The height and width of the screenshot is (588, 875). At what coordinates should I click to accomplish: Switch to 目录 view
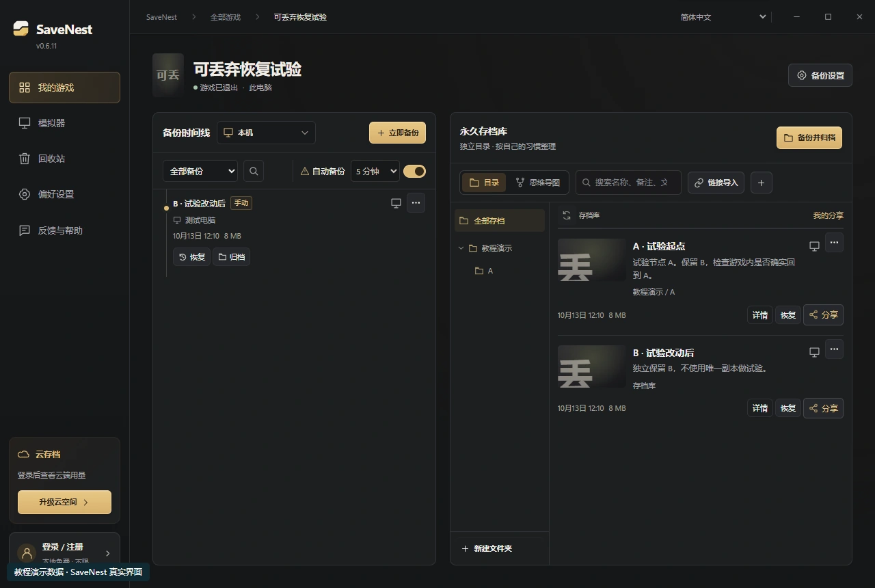click(x=485, y=183)
